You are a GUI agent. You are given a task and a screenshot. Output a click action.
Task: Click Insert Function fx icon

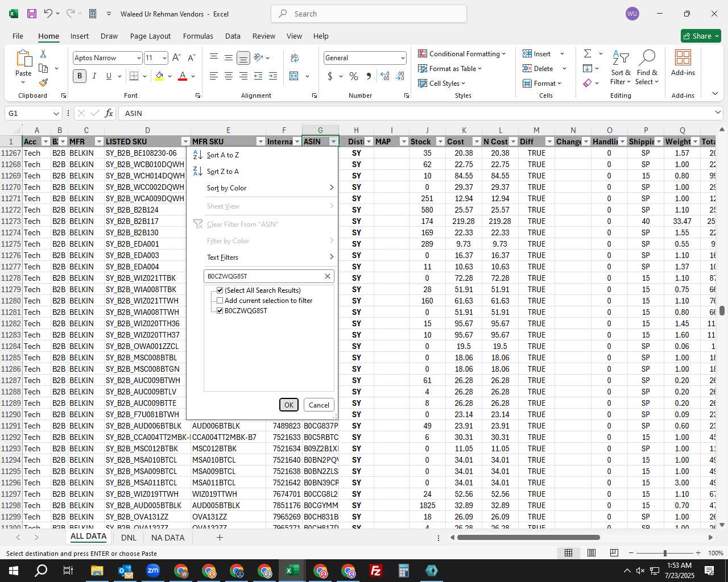click(x=109, y=113)
